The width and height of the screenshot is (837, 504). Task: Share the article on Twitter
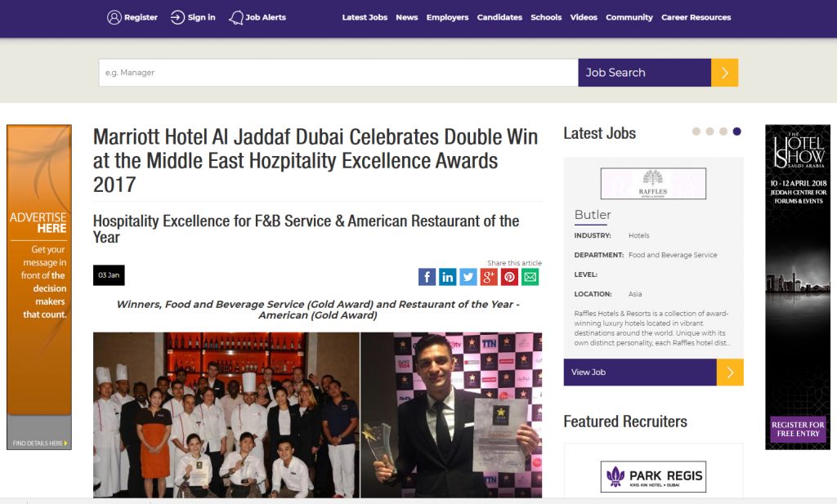(468, 277)
